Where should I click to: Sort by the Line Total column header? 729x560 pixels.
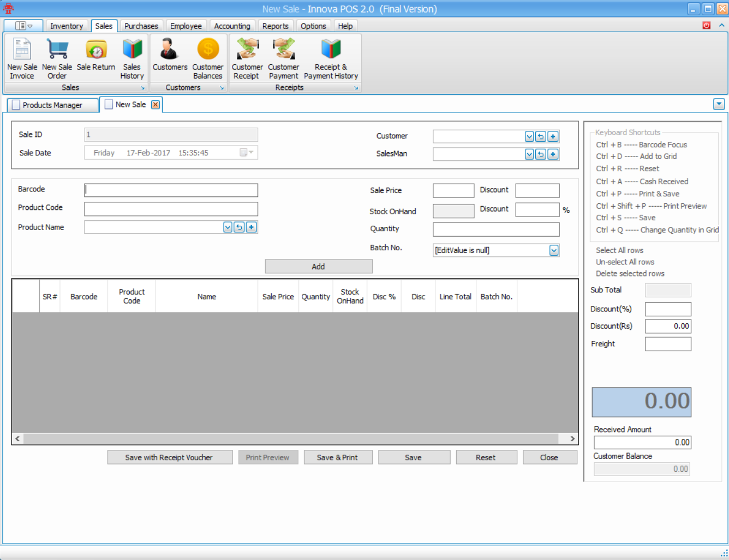(456, 297)
